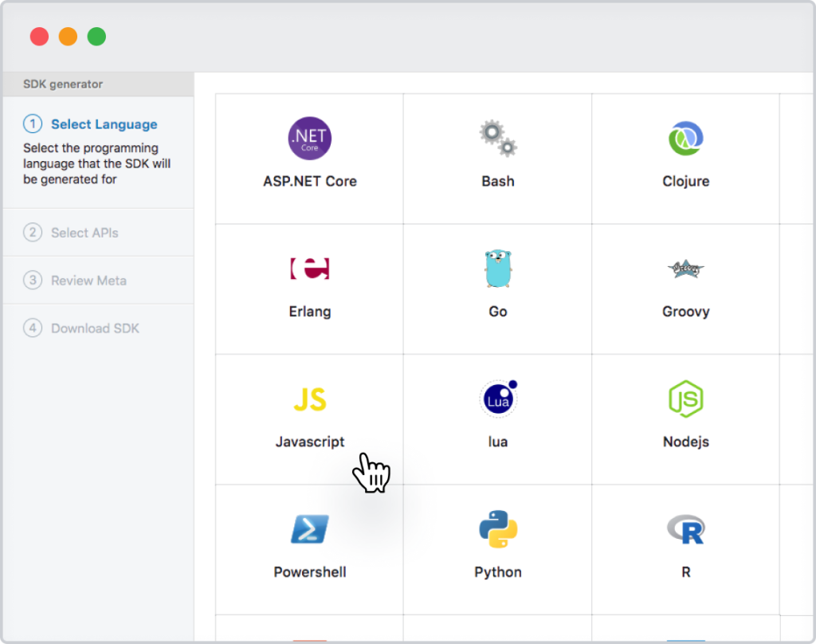Click the Go label text
Viewport: 816px width, 644px height.
pyautogui.click(x=498, y=312)
